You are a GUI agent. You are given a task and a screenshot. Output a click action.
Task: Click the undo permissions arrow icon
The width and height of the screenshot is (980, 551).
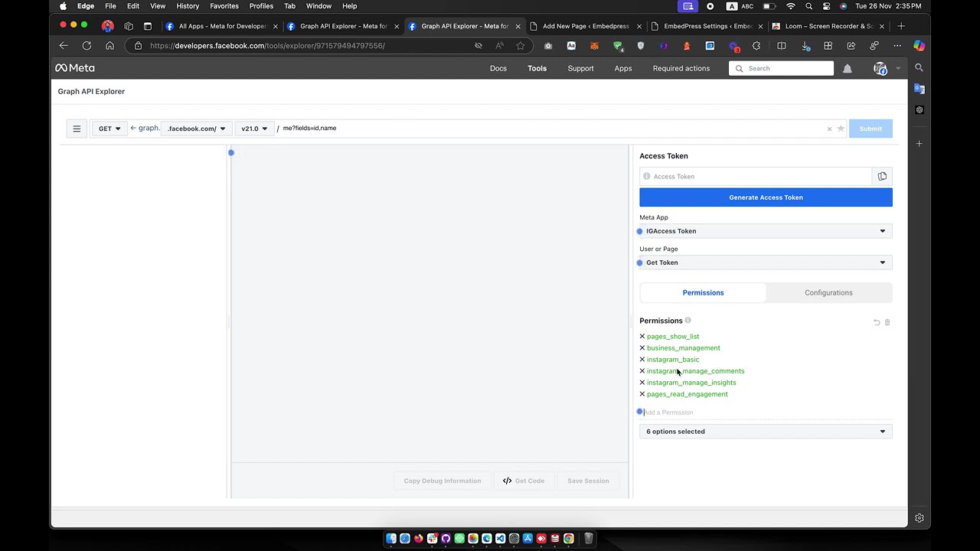(877, 322)
